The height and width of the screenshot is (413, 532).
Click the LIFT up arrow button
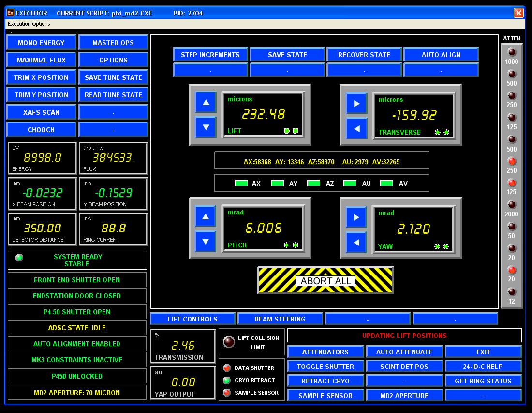(206, 103)
